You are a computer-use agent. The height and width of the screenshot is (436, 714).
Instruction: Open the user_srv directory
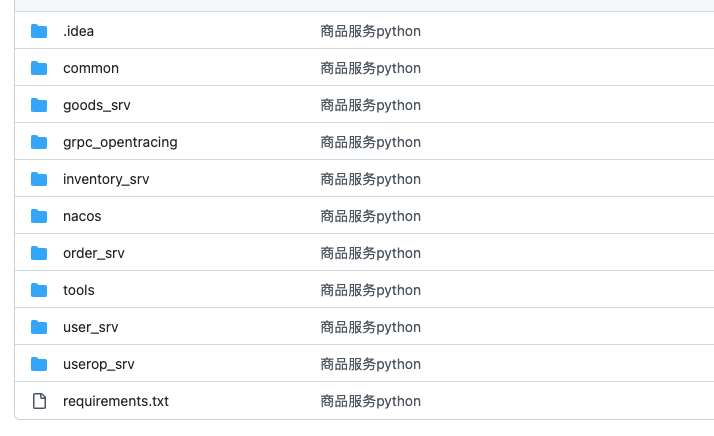pos(91,327)
